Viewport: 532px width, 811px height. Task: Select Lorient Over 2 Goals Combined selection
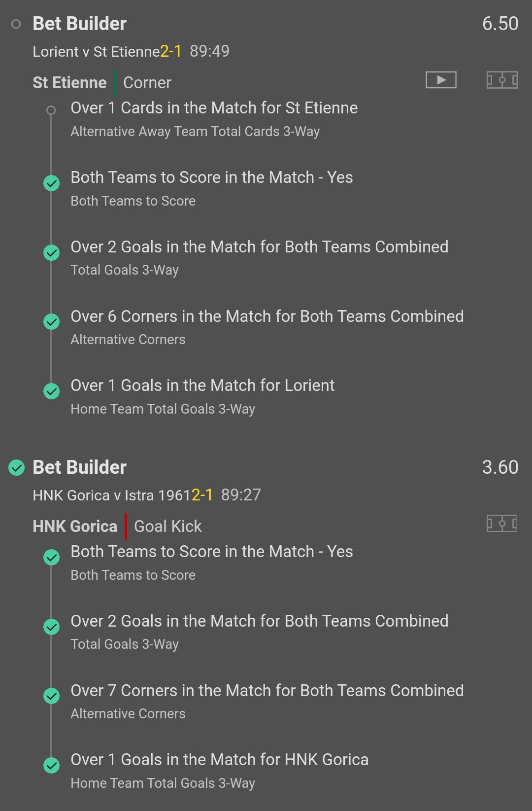[259, 247]
